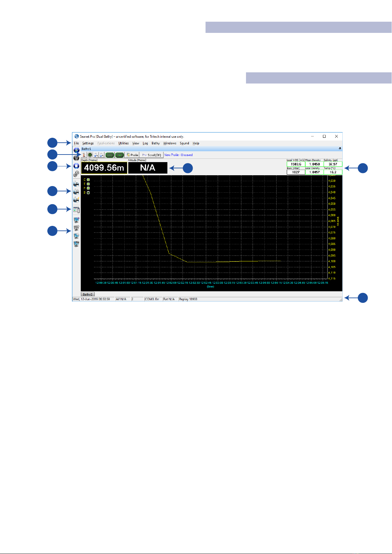392x554 pixels.
Task: Click the blue checkmark icon in the sidebar
Action: [76, 150]
